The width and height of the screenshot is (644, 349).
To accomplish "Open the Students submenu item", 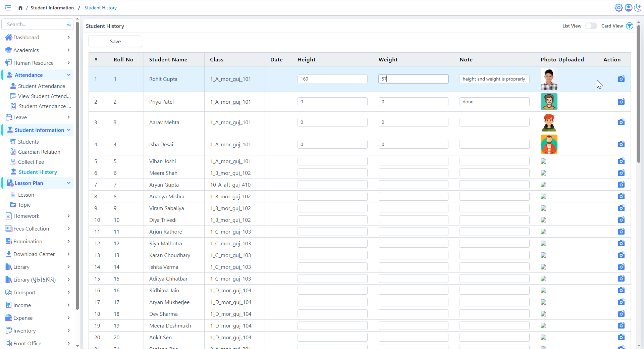I will click(28, 142).
